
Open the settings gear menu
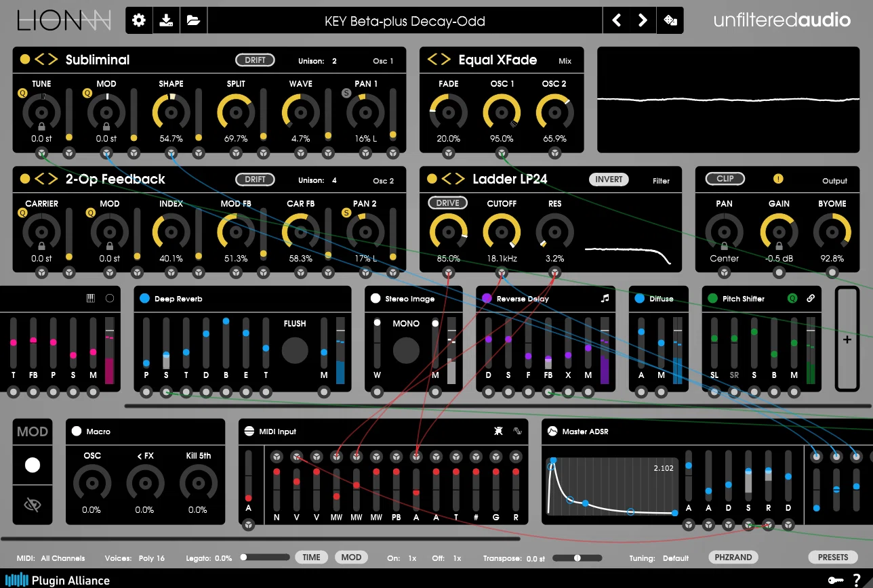coord(139,20)
